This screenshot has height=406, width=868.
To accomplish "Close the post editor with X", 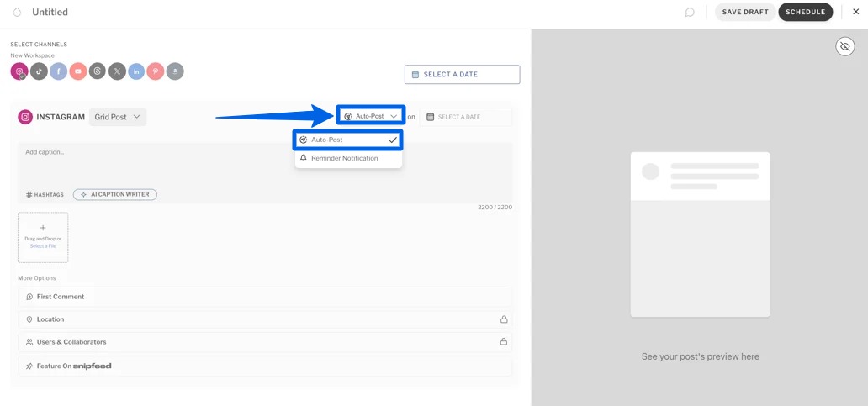I will click(x=856, y=12).
